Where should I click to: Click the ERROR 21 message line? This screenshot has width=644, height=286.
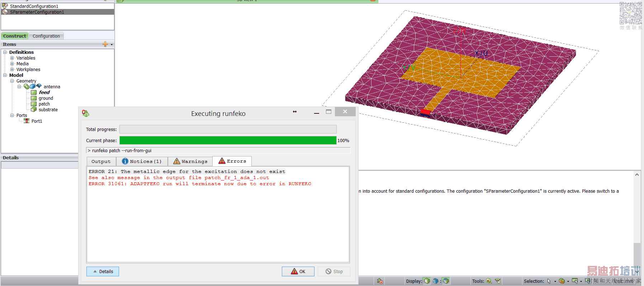click(x=187, y=172)
